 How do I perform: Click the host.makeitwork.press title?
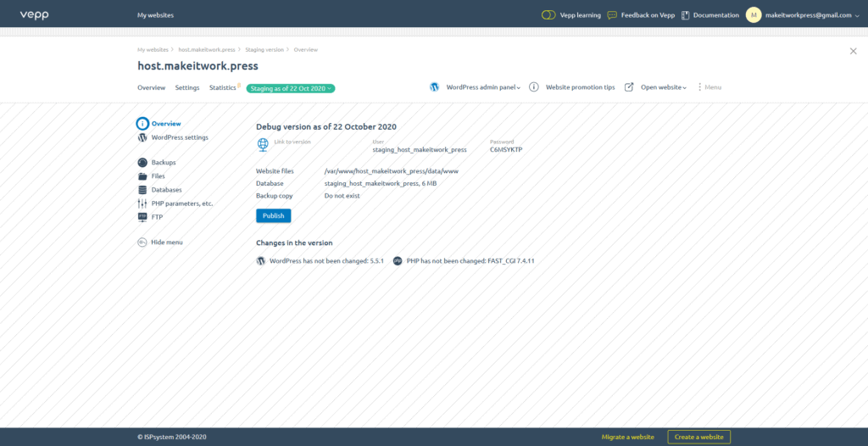[198, 66]
